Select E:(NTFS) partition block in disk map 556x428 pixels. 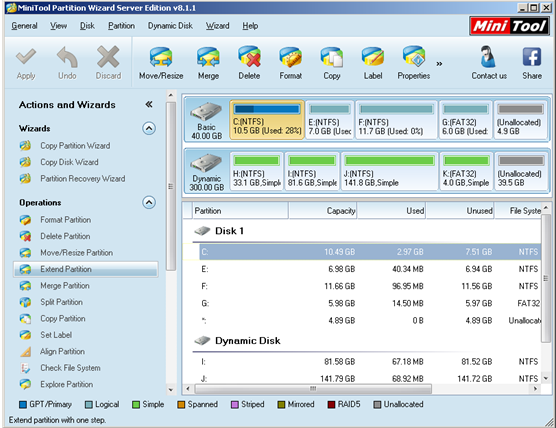(329, 120)
